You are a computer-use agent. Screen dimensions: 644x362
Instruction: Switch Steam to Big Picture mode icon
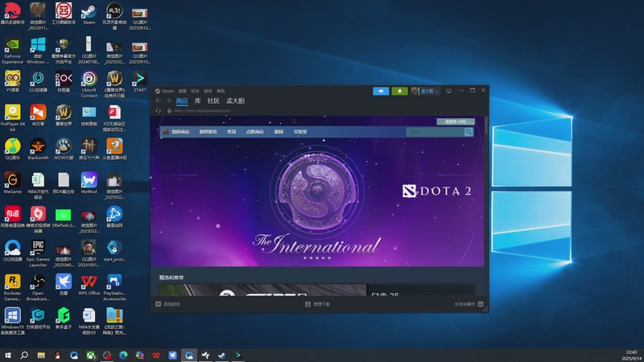448,91
